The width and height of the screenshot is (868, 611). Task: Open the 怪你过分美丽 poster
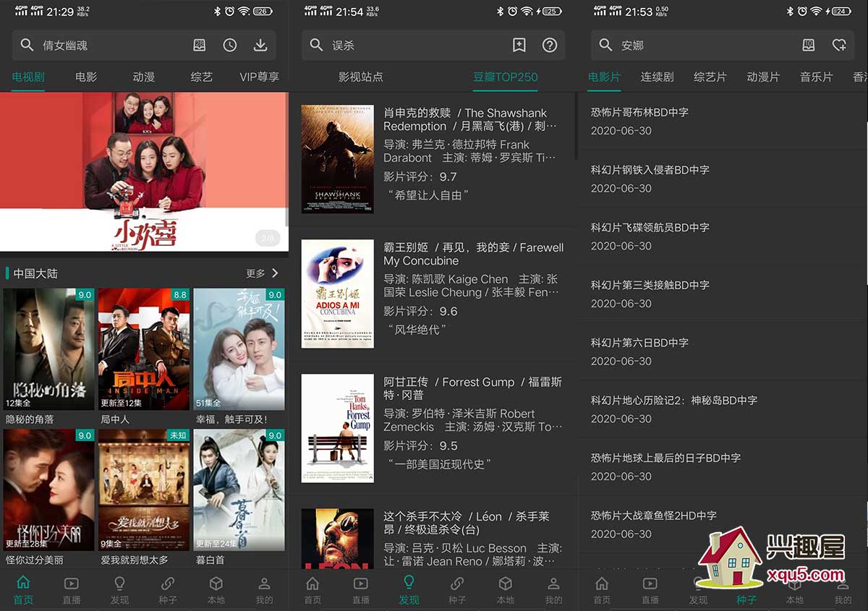click(x=48, y=490)
